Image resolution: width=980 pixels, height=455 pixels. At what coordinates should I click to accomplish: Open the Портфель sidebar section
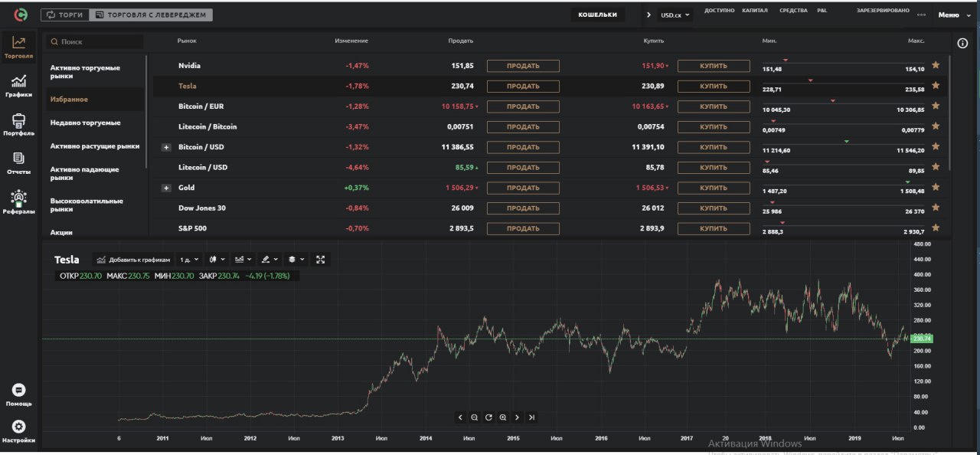(x=19, y=124)
